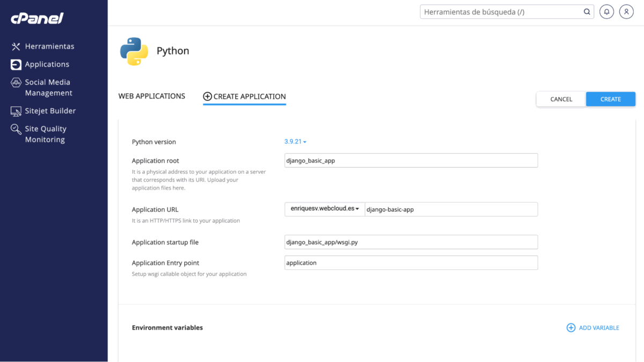This screenshot has width=644, height=362.
Task: Click the Site Quality Monitoring magnifier icon
Action: tap(16, 129)
